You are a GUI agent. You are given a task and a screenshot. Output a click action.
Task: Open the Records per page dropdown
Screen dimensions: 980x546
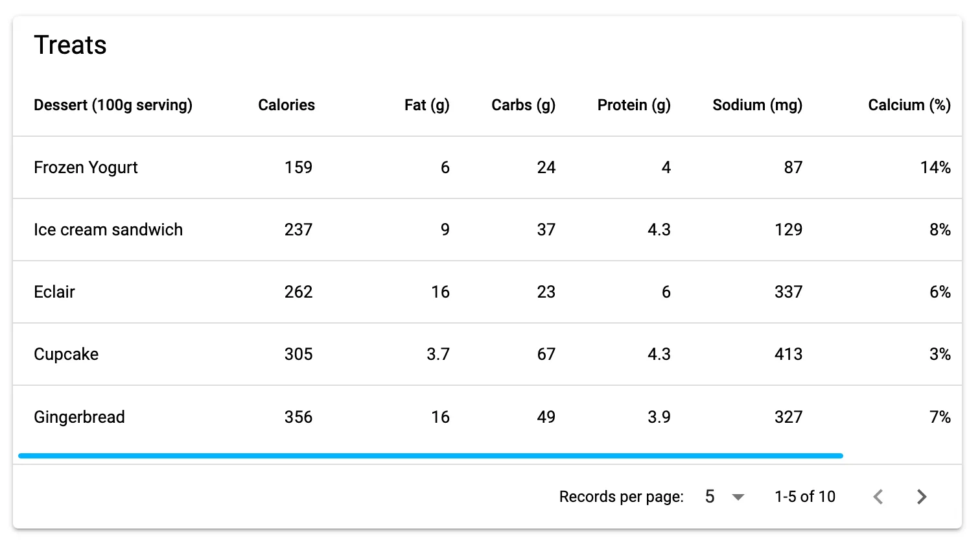(x=738, y=497)
